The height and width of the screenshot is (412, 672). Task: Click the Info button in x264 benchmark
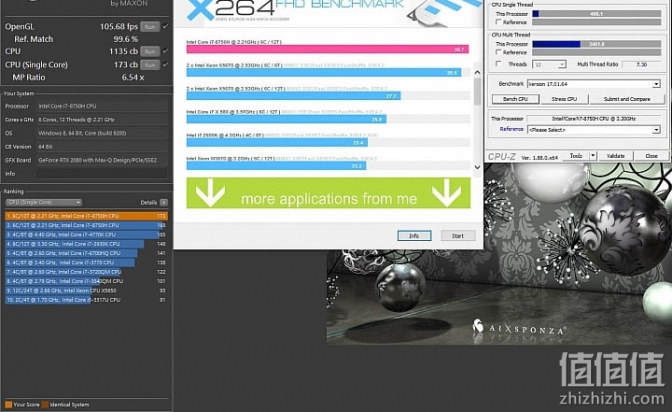(414, 236)
